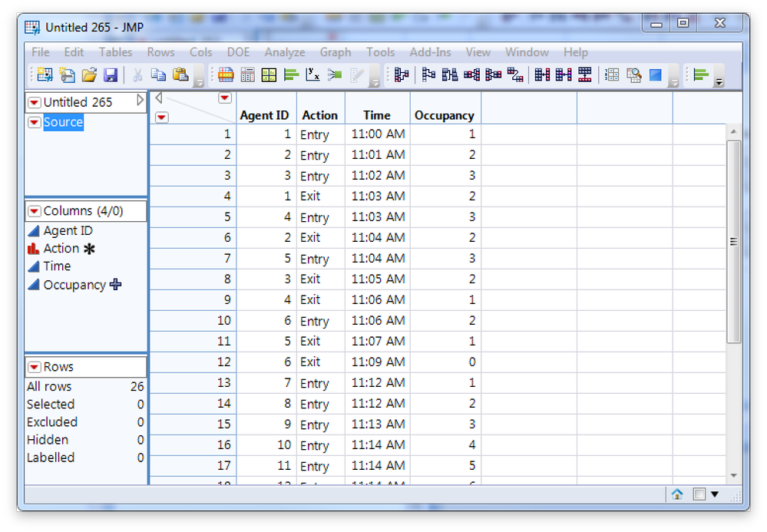Select Occupancy in the Columns panel

[74, 285]
